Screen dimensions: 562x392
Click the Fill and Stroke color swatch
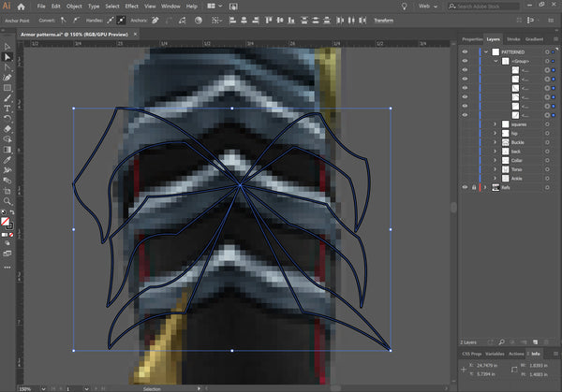(x=7, y=222)
